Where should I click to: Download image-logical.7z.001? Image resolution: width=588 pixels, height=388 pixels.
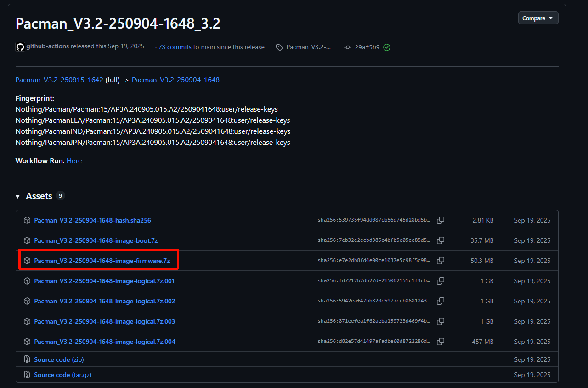point(104,281)
